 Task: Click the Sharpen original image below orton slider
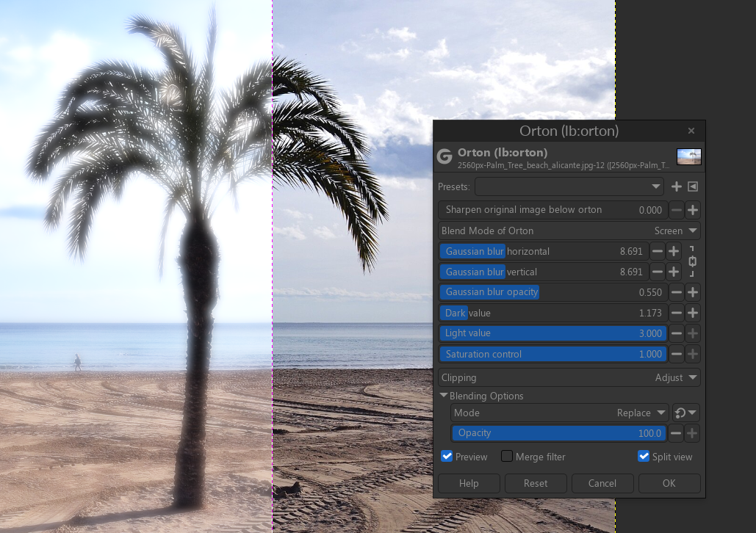point(553,210)
